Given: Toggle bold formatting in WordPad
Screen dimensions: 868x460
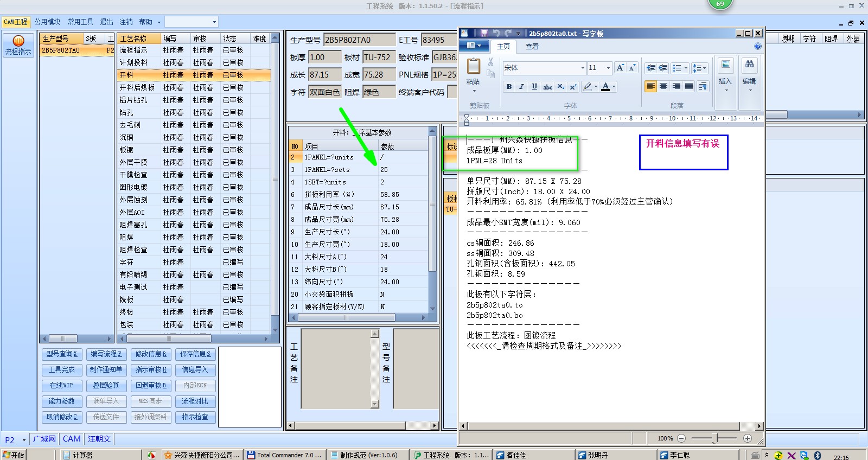Looking at the screenshot, I should [x=509, y=86].
